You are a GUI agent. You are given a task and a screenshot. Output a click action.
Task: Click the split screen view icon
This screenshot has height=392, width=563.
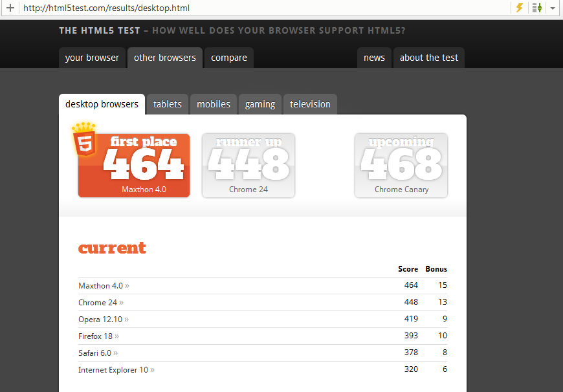coord(537,8)
